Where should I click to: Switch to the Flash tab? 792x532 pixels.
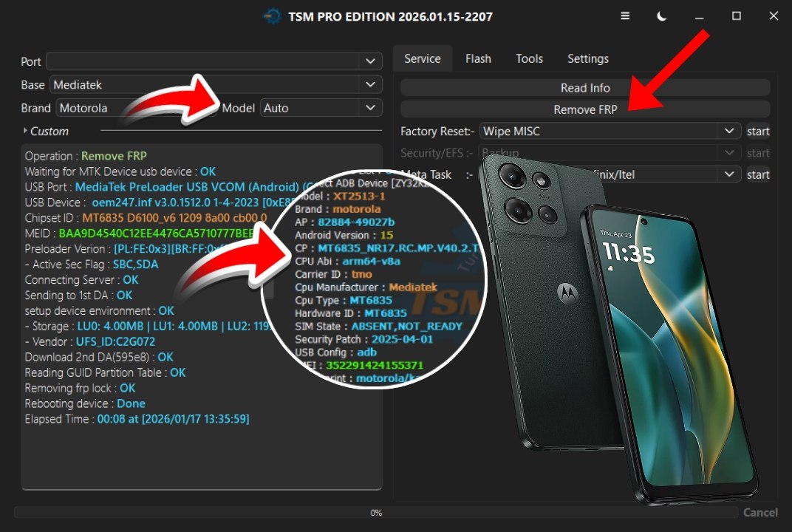[x=478, y=58]
